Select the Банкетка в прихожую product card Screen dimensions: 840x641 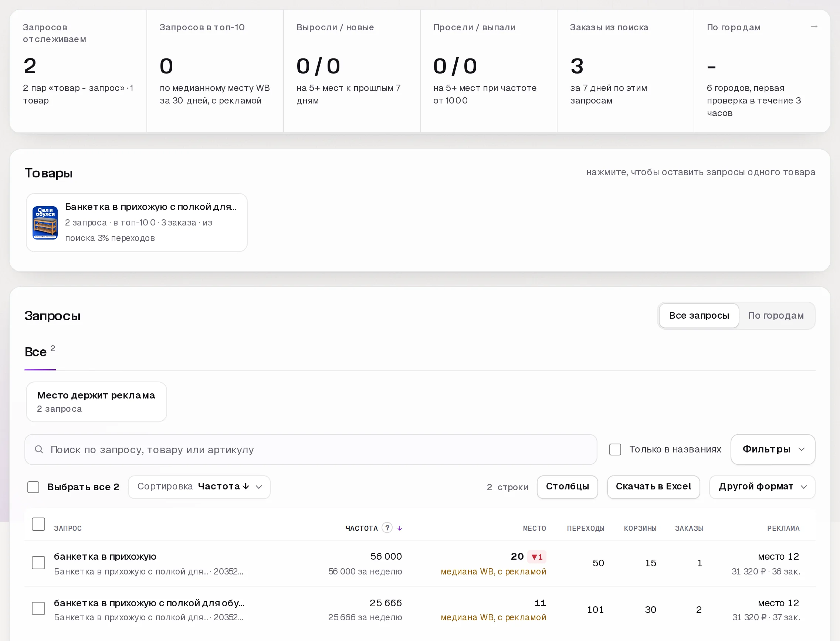pos(137,223)
